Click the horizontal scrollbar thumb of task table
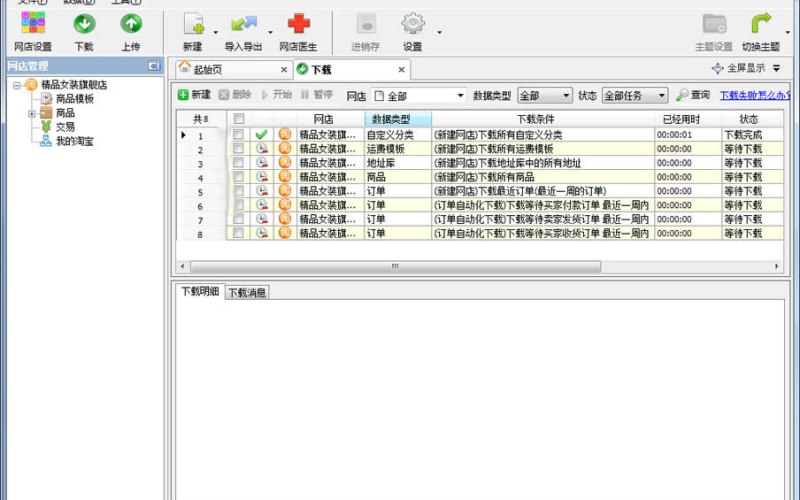The width and height of the screenshot is (800, 500). [395, 266]
